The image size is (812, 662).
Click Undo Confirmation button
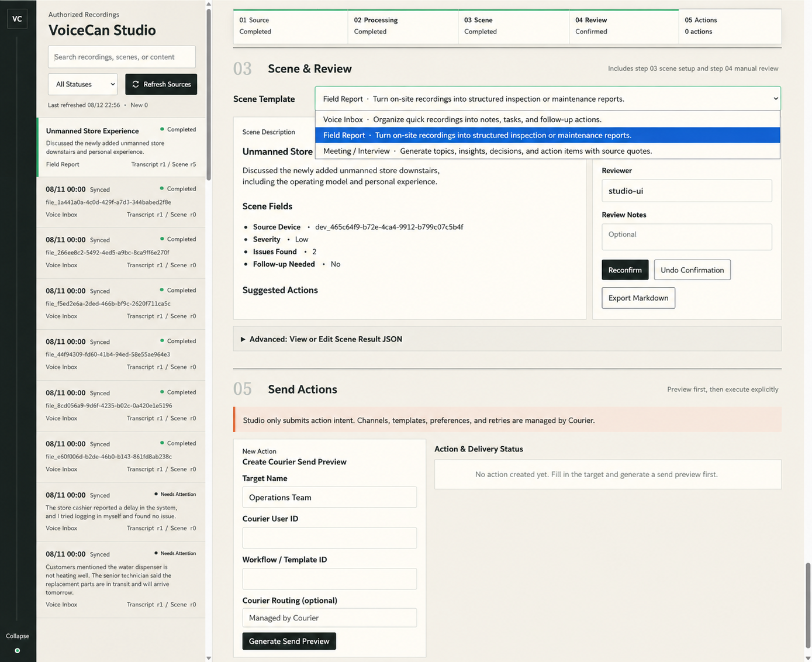pos(692,270)
